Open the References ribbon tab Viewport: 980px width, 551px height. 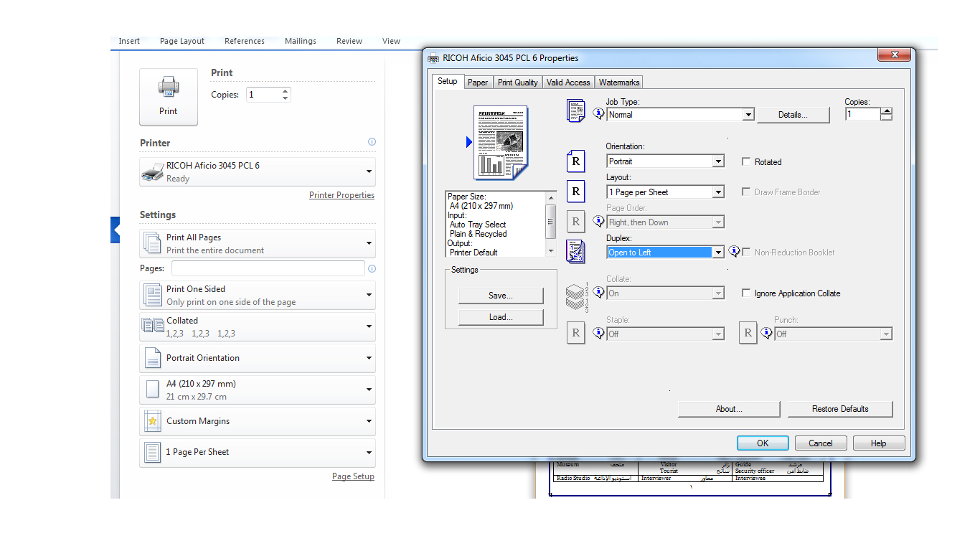pos(245,41)
